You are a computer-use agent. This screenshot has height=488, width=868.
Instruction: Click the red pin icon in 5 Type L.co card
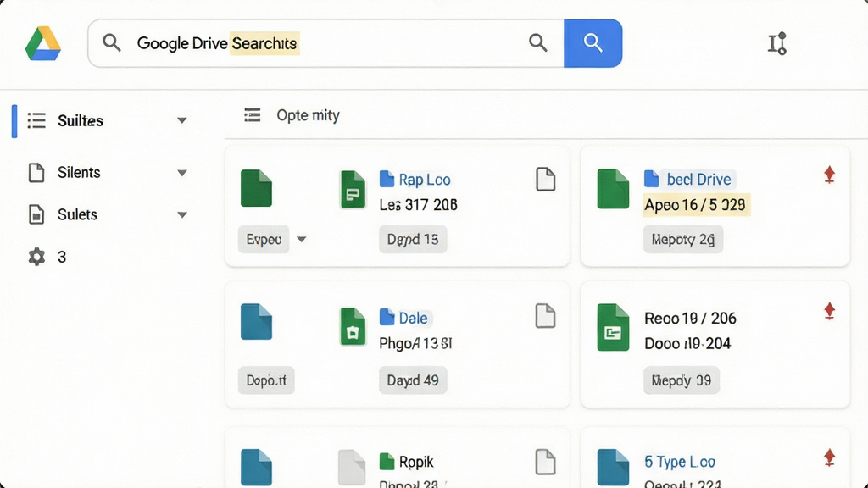pyautogui.click(x=829, y=458)
